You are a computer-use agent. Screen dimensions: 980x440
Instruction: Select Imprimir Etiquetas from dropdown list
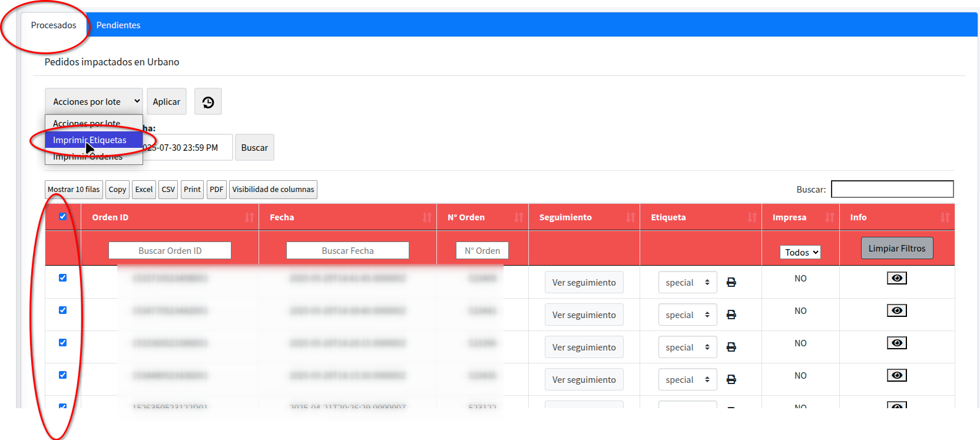[x=90, y=140]
